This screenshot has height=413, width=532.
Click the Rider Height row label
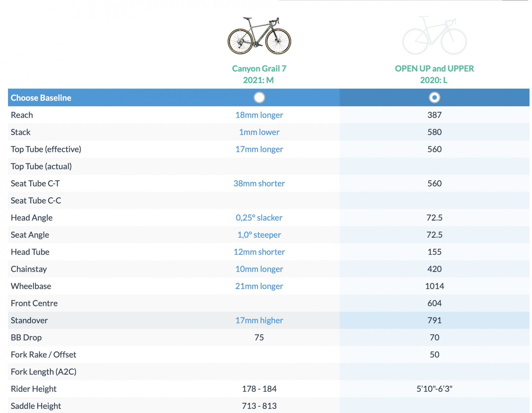tap(34, 389)
